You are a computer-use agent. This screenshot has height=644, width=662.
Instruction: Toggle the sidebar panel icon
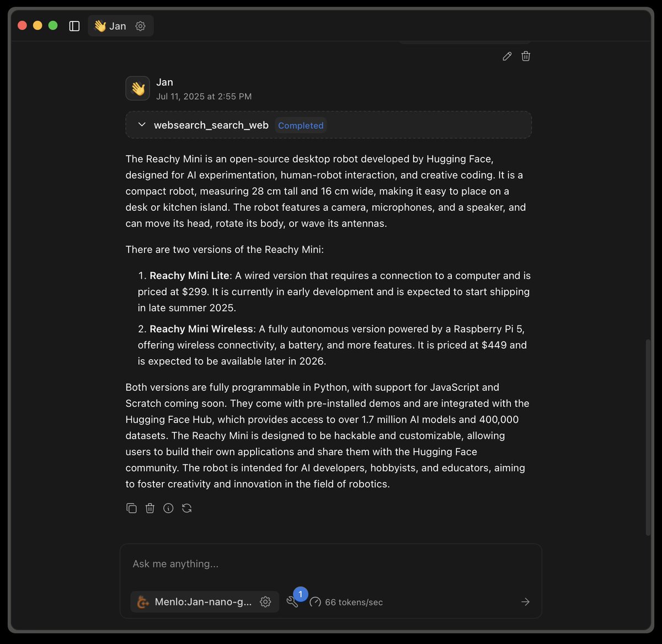click(74, 26)
